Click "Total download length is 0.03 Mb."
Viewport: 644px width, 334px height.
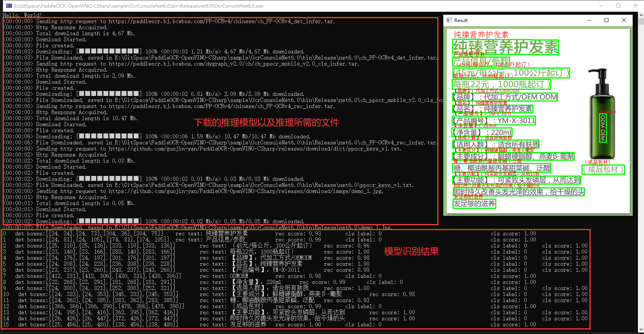[86, 161]
